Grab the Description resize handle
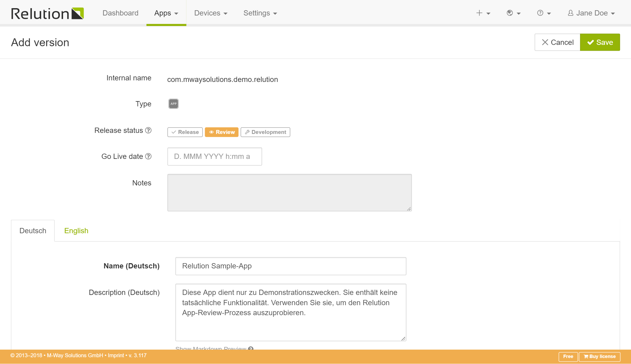This screenshot has height=364, width=631. [x=403, y=338]
